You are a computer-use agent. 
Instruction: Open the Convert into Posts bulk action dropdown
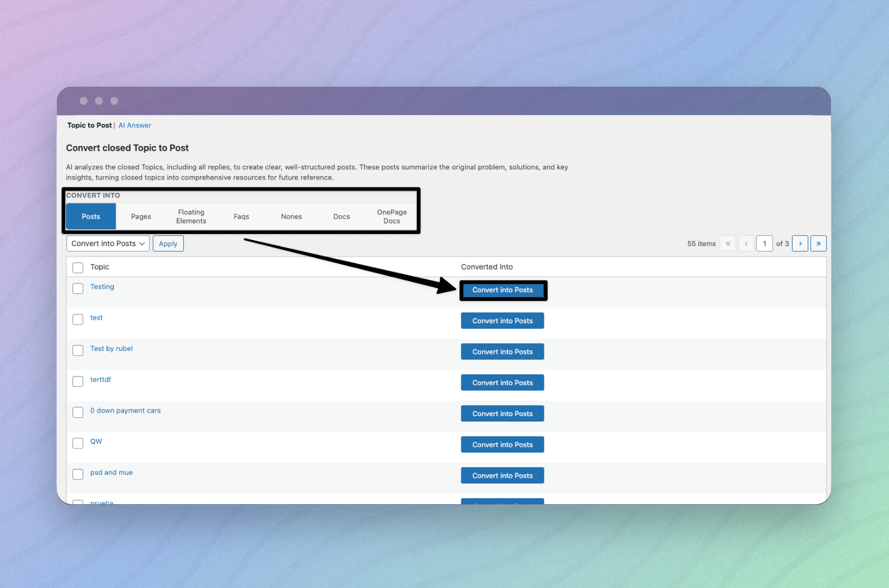tap(107, 243)
